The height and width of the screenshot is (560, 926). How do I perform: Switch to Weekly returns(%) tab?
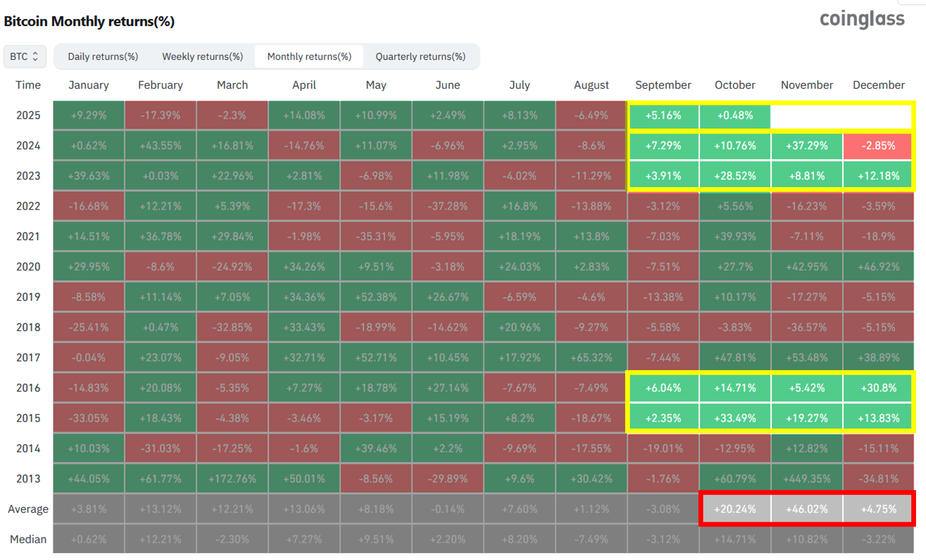[x=203, y=56]
